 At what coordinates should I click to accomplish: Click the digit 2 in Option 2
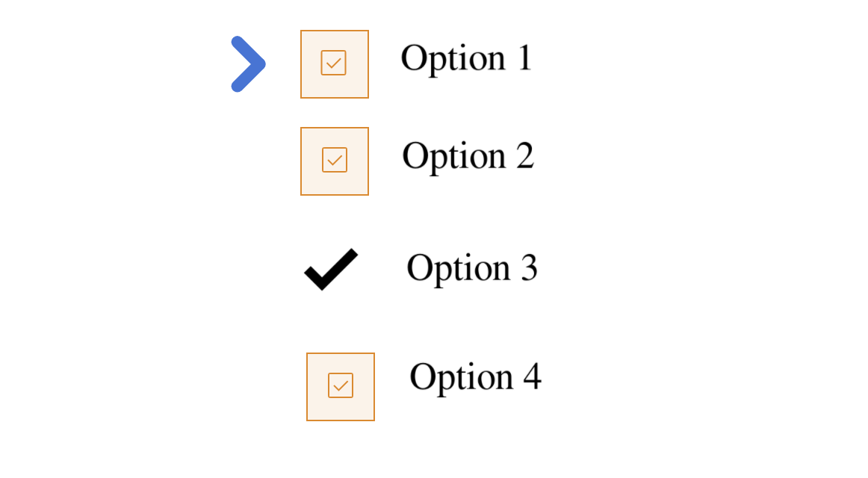click(x=525, y=155)
